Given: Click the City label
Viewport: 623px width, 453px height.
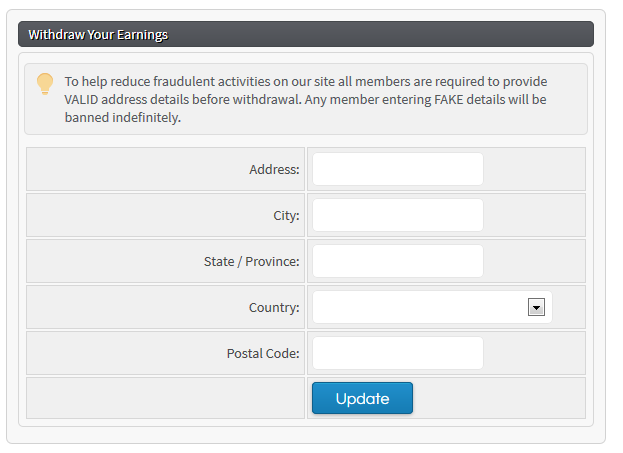Looking at the screenshot, I should point(285,215).
